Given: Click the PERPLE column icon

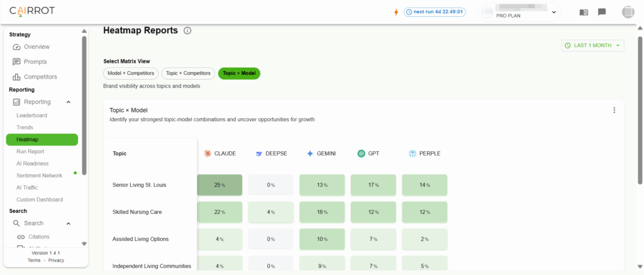Looking at the screenshot, I should click(x=413, y=154).
